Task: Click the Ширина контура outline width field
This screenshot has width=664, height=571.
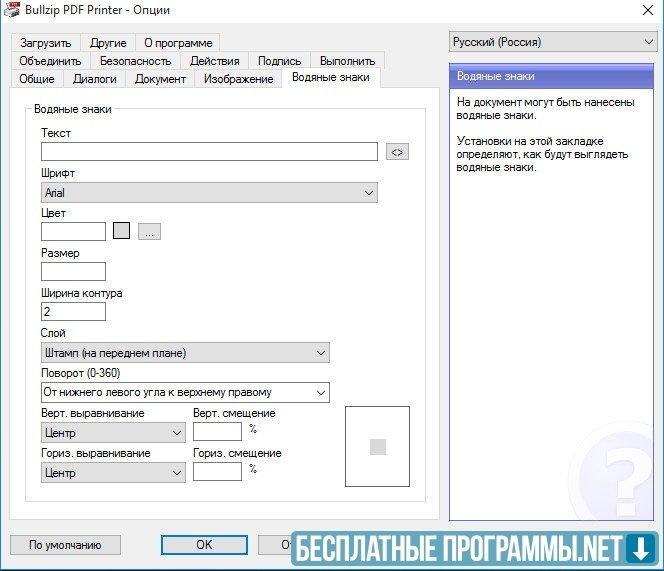Action: click(x=73, y=311)
